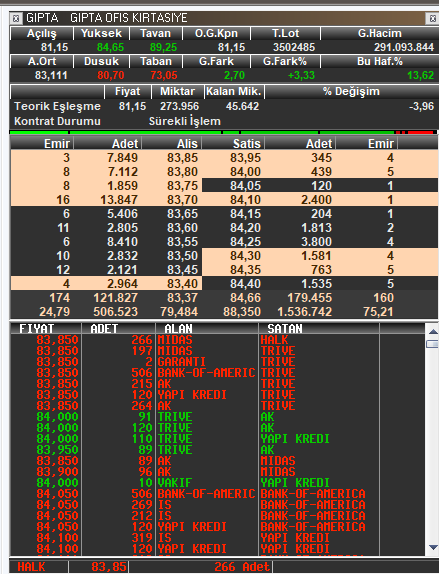The image size is (439, 574).
Task: Click the Kalan Mik. column header
Action: (x=234, y=92)
